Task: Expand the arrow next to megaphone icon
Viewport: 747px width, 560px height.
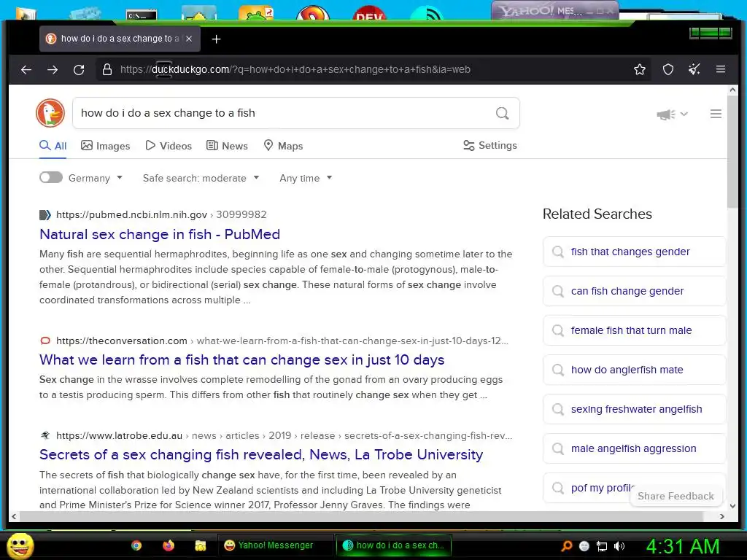Action: tap(684, 114)
